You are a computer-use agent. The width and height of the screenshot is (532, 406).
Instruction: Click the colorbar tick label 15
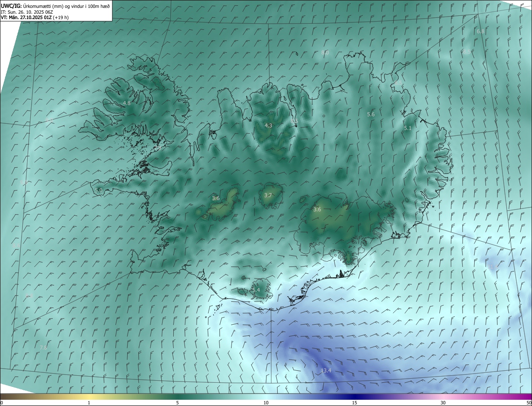355,403
